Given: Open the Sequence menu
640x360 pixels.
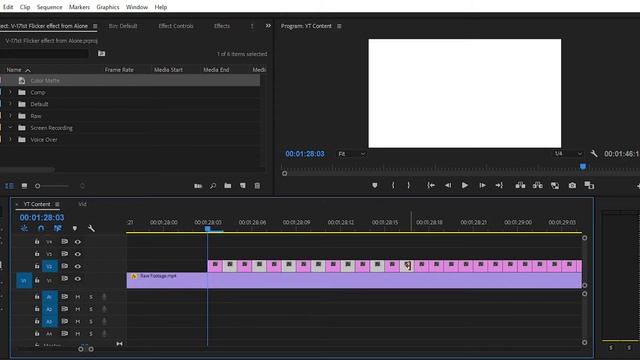Looking at the screenshot, I should point(49,7).
